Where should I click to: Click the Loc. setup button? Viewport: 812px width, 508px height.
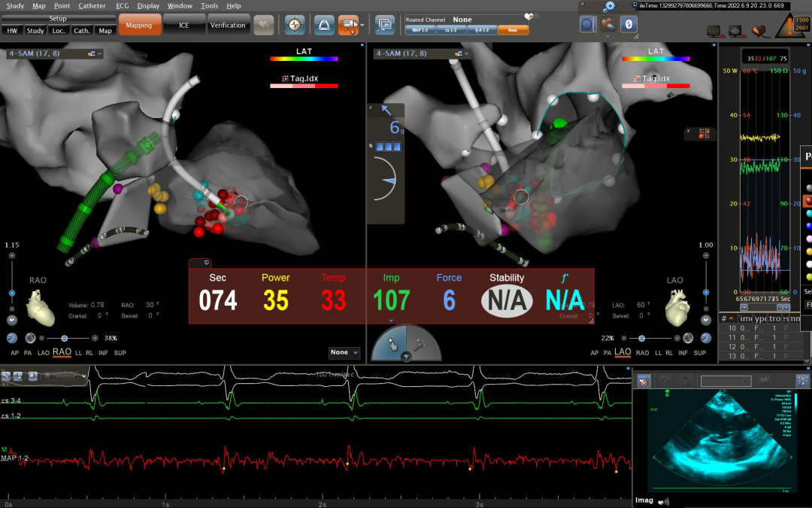point(59,31)
